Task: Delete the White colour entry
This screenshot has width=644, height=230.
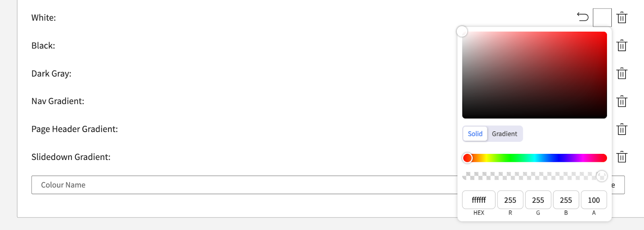Action: [622, 18]
